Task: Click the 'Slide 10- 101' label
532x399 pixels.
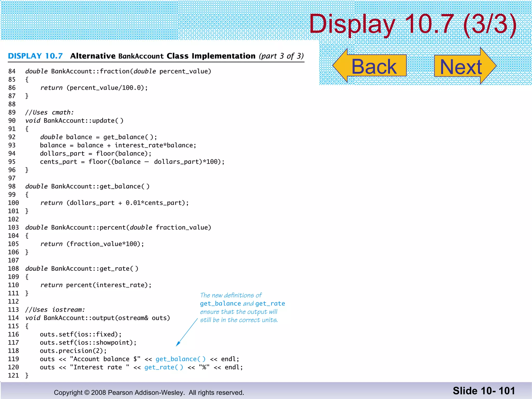Action: pos(484,391)
